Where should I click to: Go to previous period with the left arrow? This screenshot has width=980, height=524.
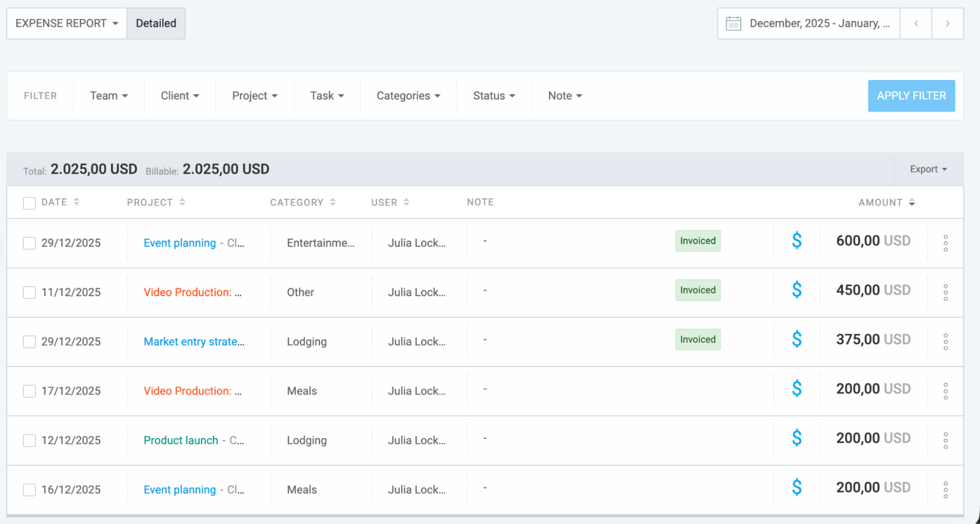[915, 23]
